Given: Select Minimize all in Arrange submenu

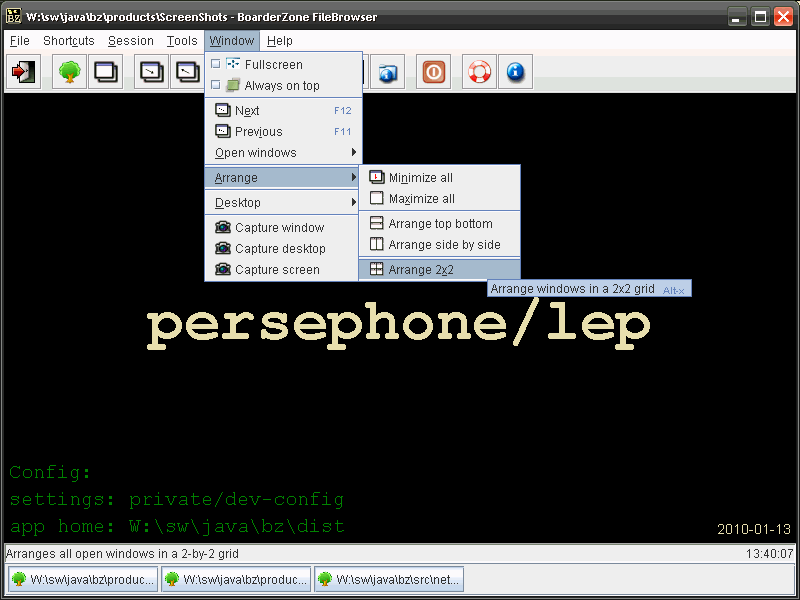Looking at the screenshot, I should pyautogui.click(x=440, y=178).
